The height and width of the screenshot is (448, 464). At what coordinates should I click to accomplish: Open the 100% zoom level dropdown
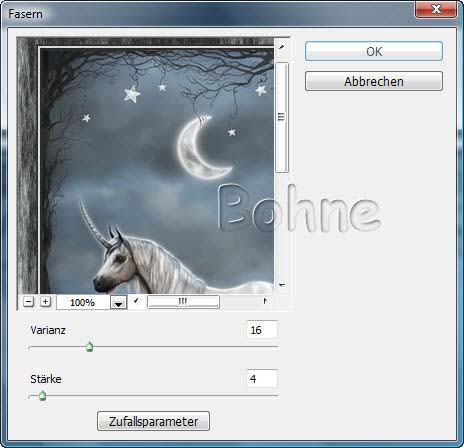[x=119, y=303]
